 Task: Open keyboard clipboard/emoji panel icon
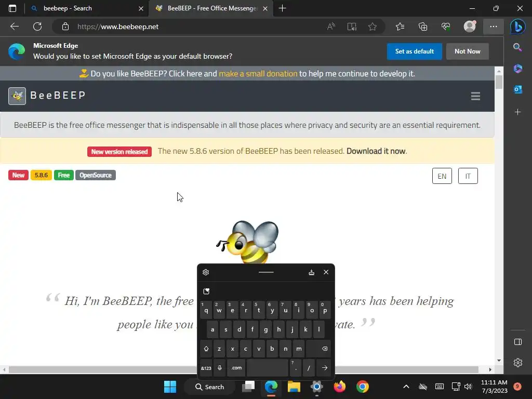(x=206, y=291)
